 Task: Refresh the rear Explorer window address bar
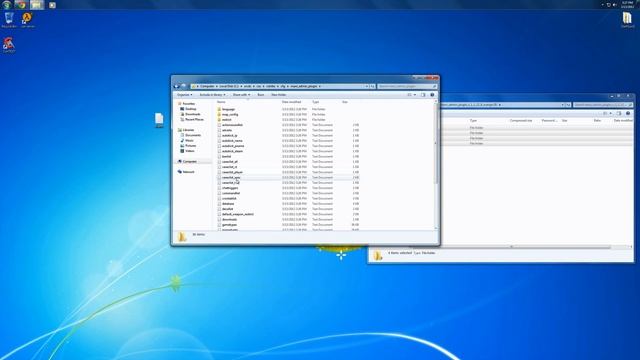pos(568,105)
